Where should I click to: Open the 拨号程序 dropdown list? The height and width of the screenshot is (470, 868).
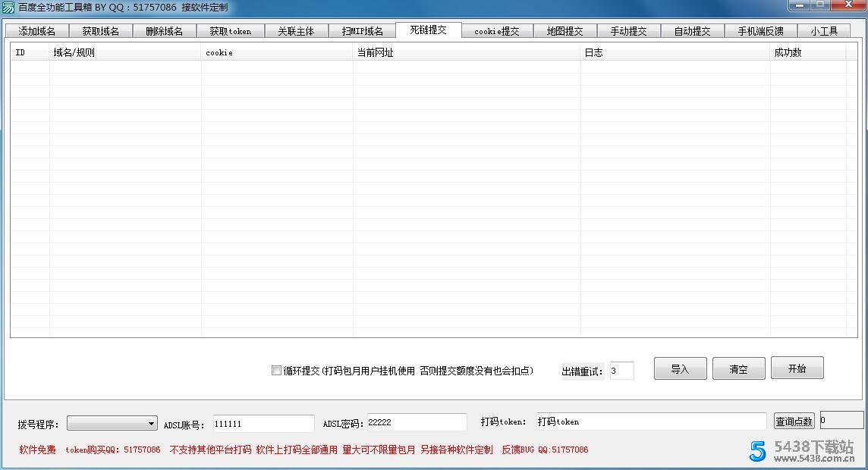point(151,423)
